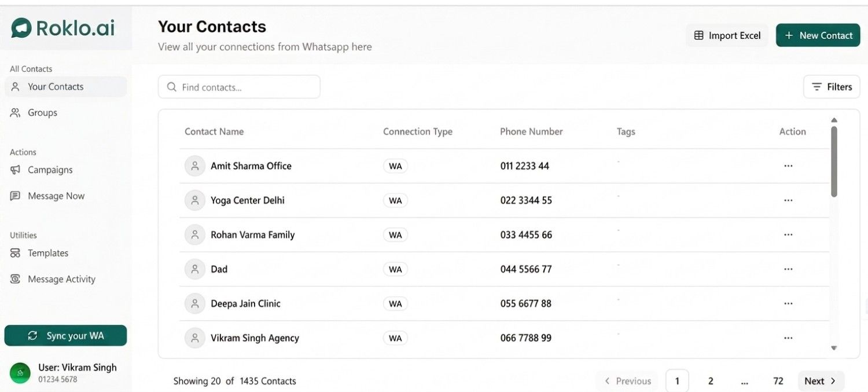The width and height of the screenshot is (868, 392).
Task: Click phone number 011 2233 44
Action: [x=525, y=166]
